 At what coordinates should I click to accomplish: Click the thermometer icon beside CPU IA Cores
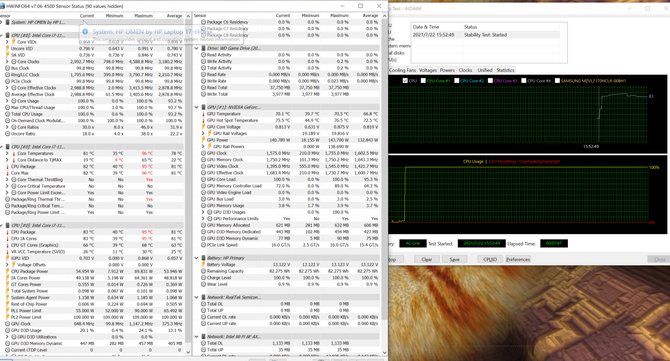tap(7, 238)
